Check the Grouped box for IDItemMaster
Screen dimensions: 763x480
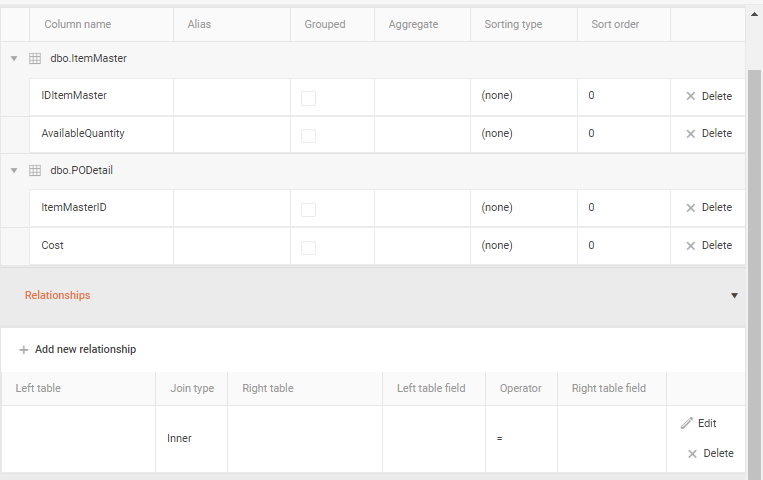308,98
